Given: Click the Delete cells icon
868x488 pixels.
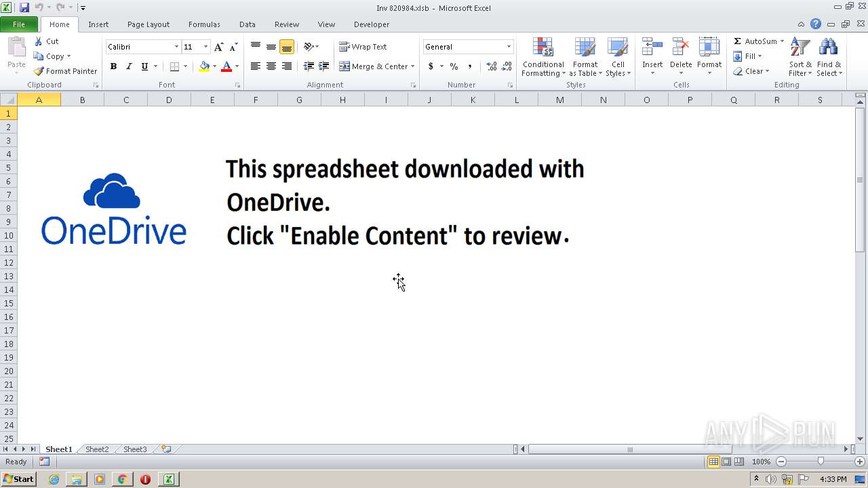Looking at the screenshot, I should click(x=681, y=47).
